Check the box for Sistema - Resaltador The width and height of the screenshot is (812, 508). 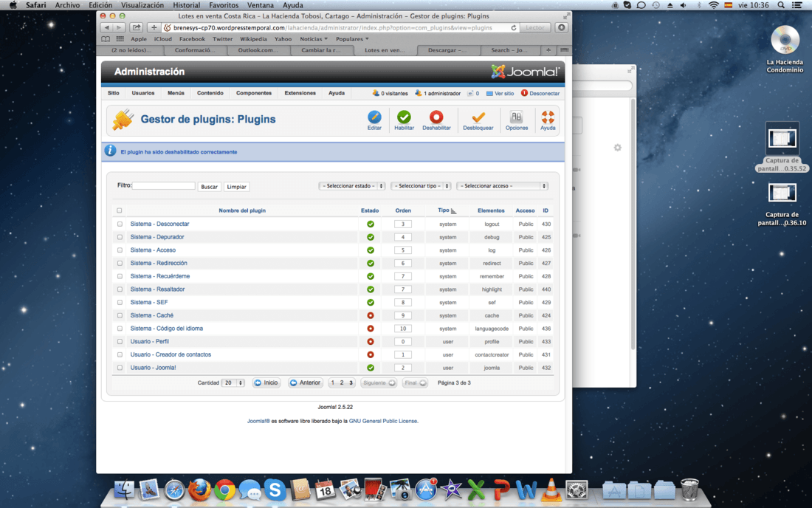[120, 289]
